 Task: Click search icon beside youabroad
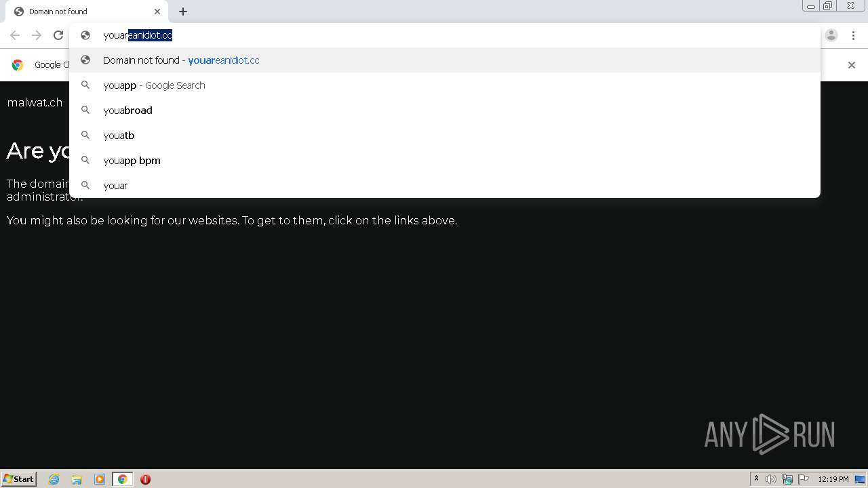(85, 110)
